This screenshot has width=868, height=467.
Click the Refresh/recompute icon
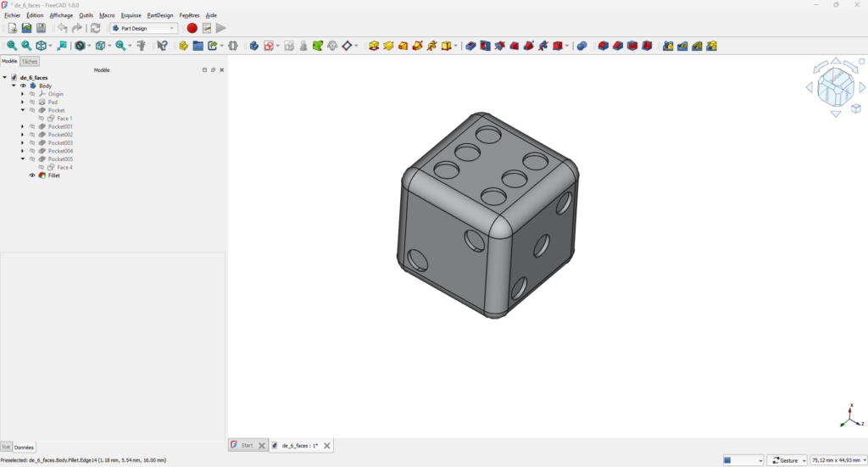[95, 28]
